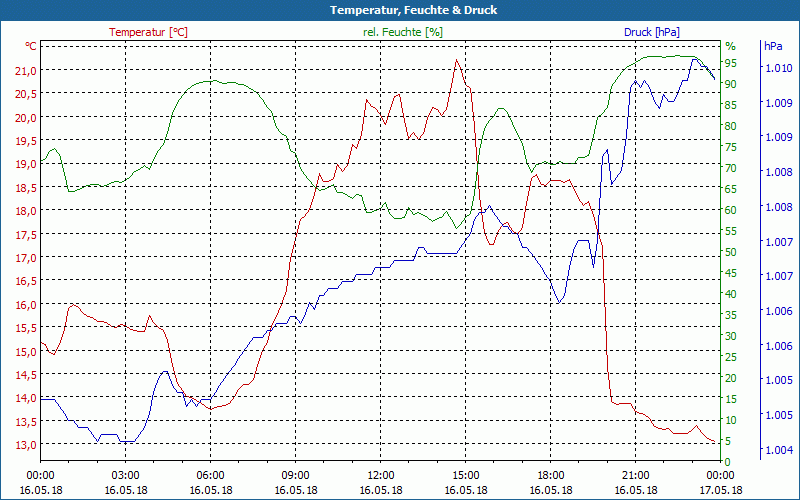Click the "°C" unit label on temperature axis
Screen dimensions: 800x500
pyautogui.click(x=31, y=46)
